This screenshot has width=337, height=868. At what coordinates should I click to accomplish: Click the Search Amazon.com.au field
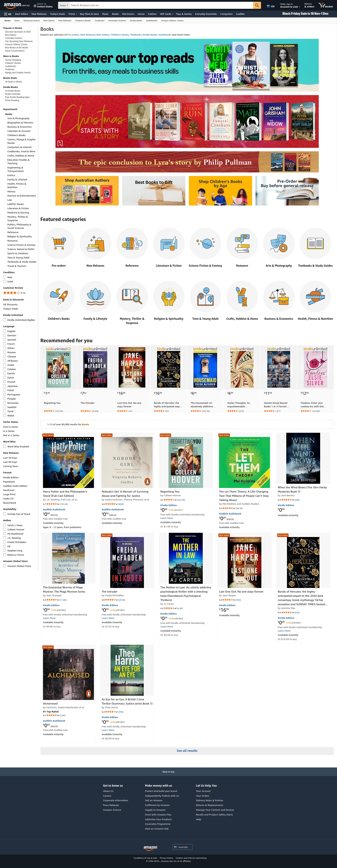(x=161, y=5)
